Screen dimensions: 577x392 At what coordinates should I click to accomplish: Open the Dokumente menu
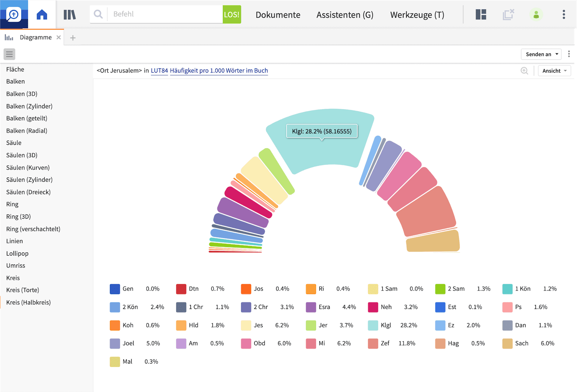278,15
